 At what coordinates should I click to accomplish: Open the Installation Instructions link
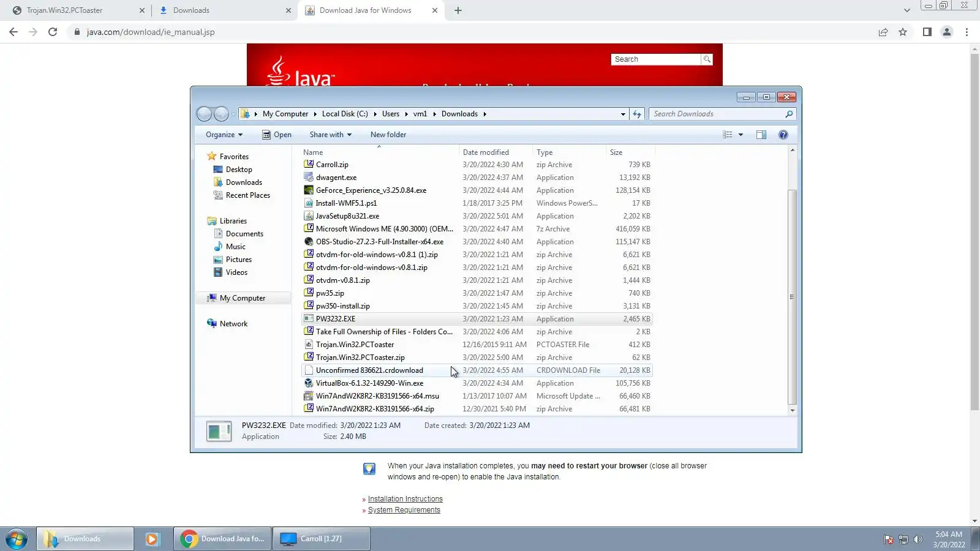[405, 499]
